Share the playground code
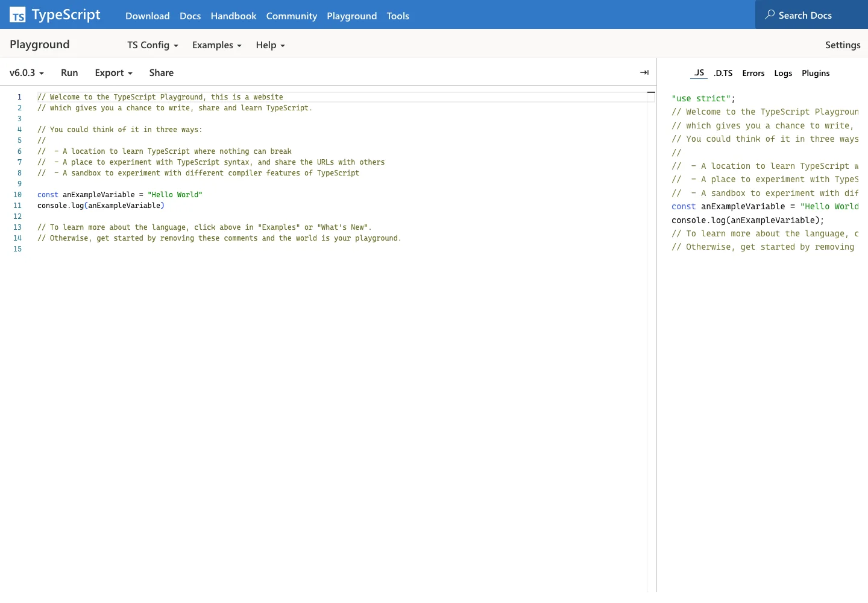The height and width of the screenshot is (603, 868). pos(162,72)
